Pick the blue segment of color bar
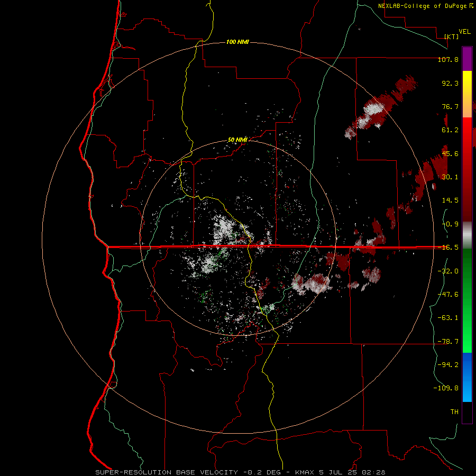Image resolution: width=476 pixels, height=476 pixels. 467,377
